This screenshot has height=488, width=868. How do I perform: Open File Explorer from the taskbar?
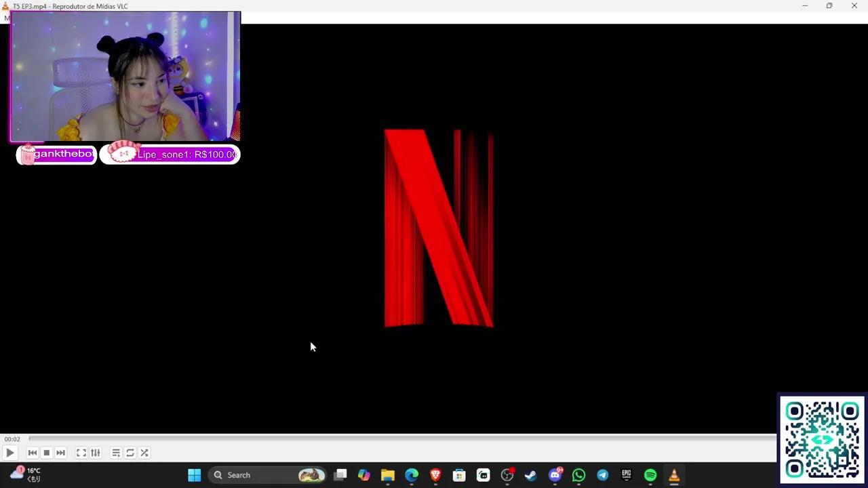[388, 475]
